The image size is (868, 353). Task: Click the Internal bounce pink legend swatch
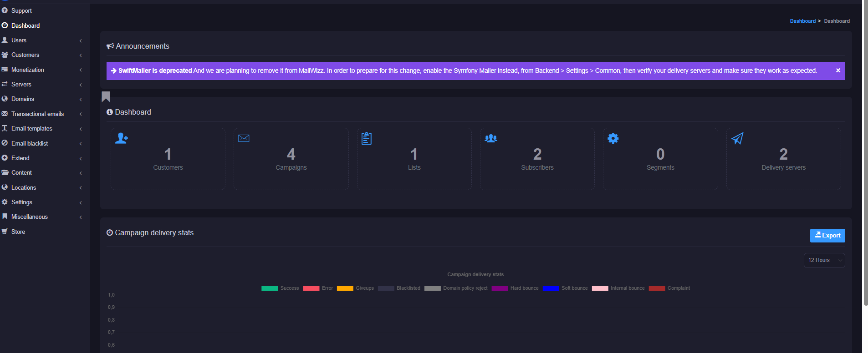pyautogui.click(x=600, y=288)
